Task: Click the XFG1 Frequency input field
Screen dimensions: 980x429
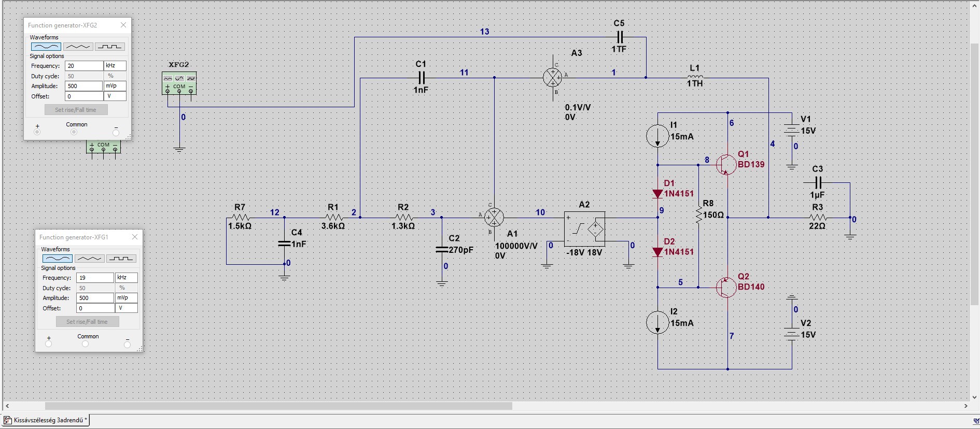Action: 95,278
